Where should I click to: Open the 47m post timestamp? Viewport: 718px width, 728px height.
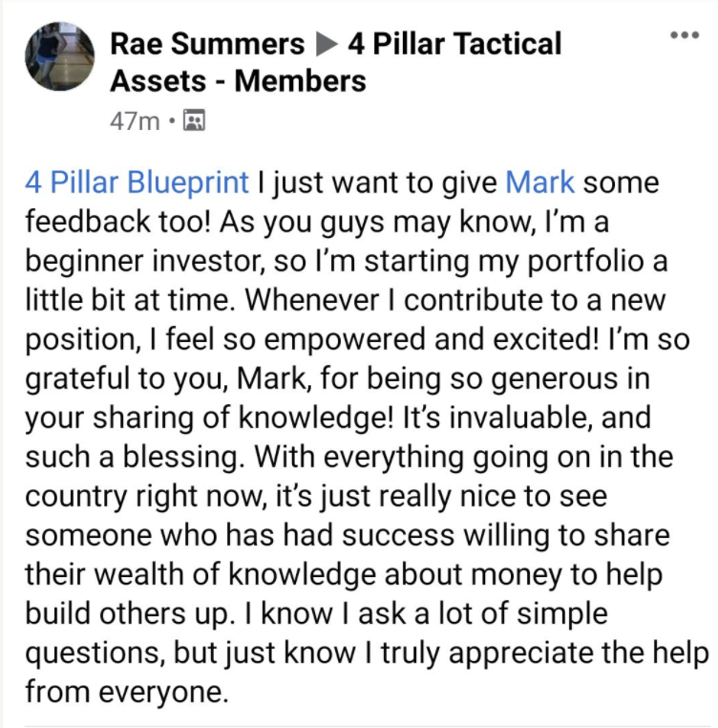135,121
